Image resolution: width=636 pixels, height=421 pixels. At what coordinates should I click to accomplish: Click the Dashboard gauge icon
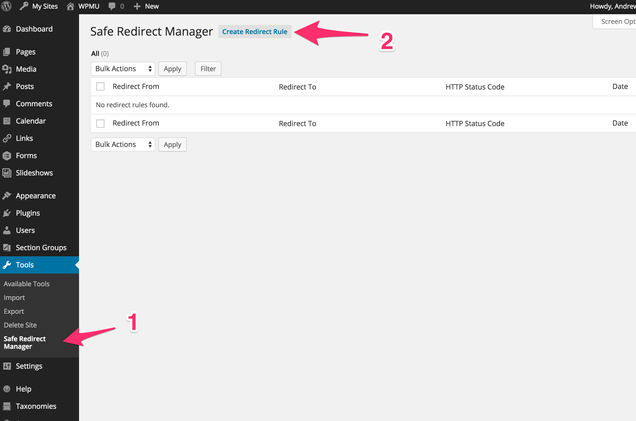click(x=6, y=29)
